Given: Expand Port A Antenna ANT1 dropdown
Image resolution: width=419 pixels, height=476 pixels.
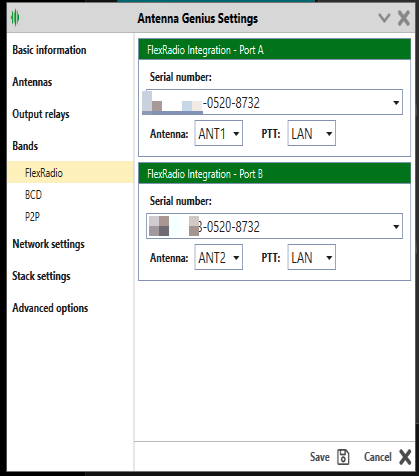Looking at the screenshot, I should coord(219,133).
